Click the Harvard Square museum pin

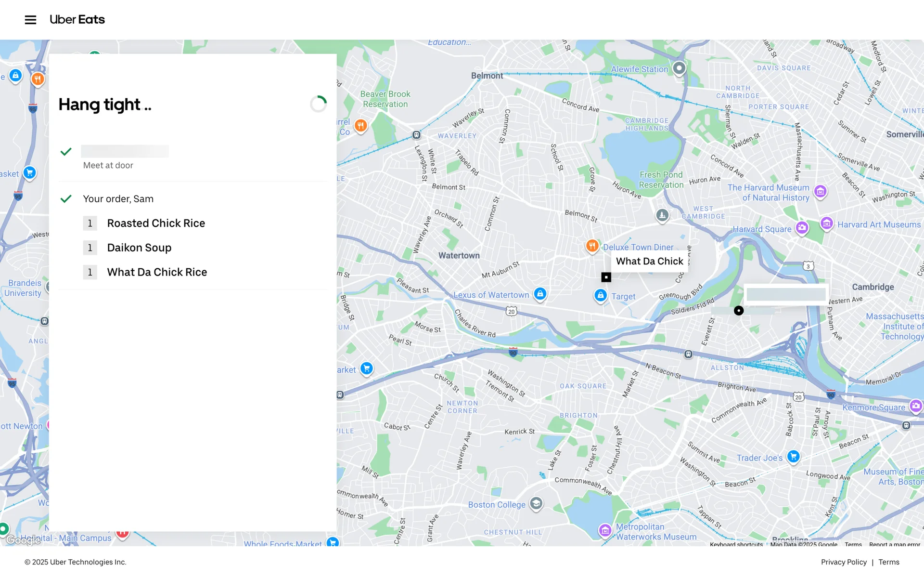[x=802, y=227]
